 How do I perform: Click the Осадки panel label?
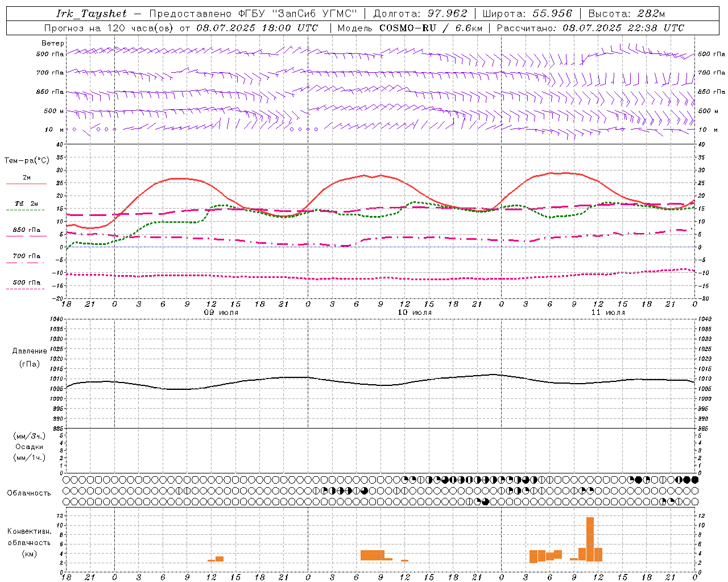pyautogui.click(x=30, y=447)
